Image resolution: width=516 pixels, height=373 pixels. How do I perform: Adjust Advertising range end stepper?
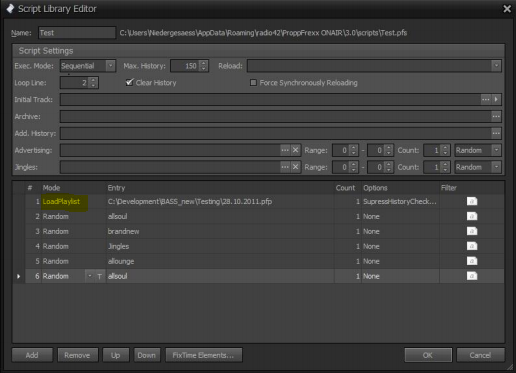coord(389,150)
